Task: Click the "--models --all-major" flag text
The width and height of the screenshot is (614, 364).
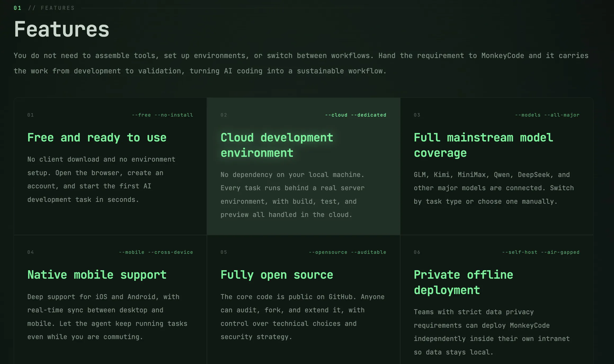Action: click(x=547, y=115)
